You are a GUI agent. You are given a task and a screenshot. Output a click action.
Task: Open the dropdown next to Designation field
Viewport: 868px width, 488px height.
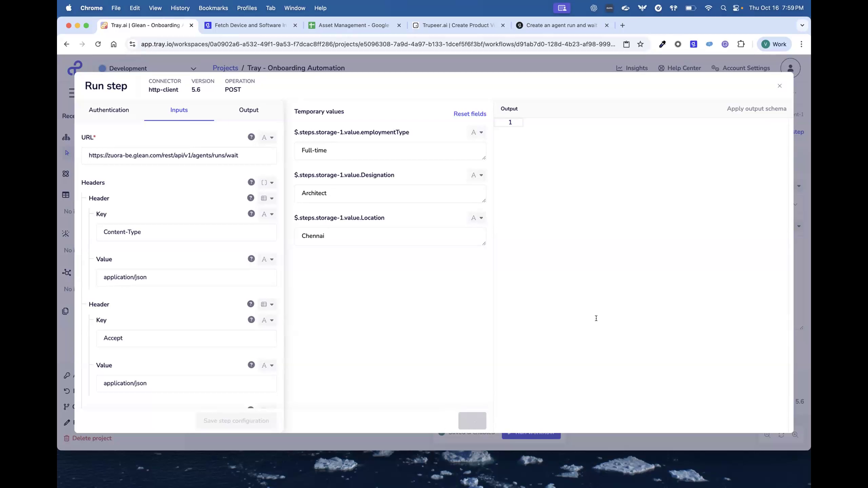click(476, 175)
